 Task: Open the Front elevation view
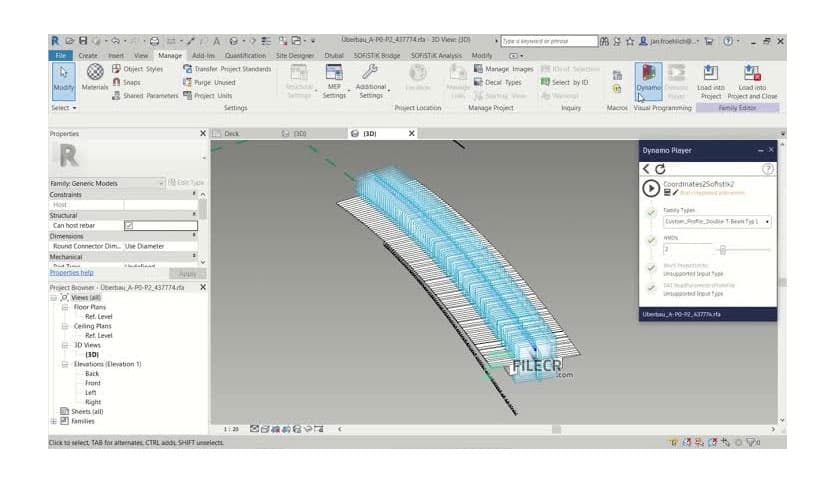92,383
